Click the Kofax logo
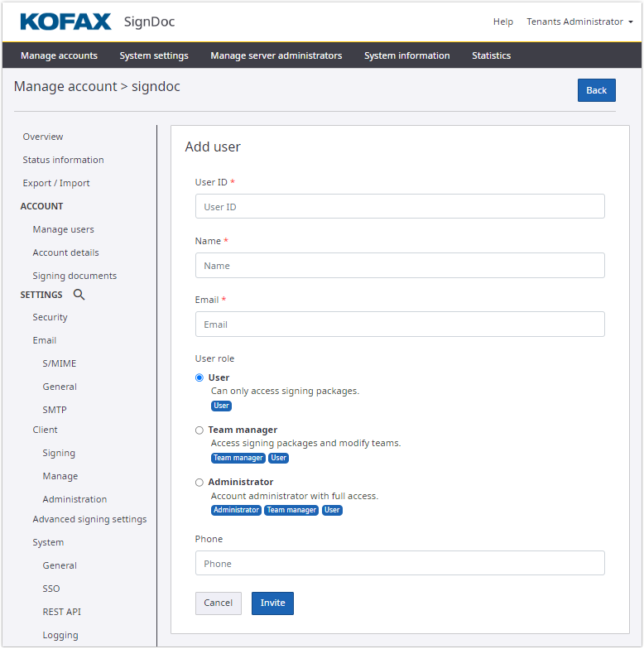Screen dimensions: 644x649 65,22
